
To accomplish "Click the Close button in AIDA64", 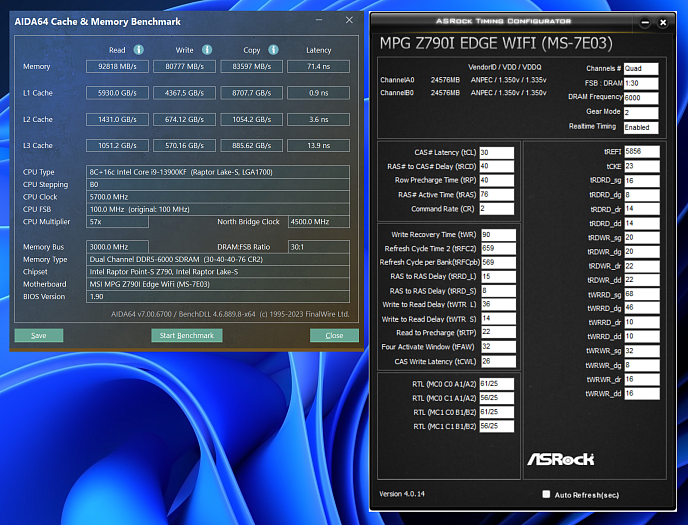I will tap(334, 335).
